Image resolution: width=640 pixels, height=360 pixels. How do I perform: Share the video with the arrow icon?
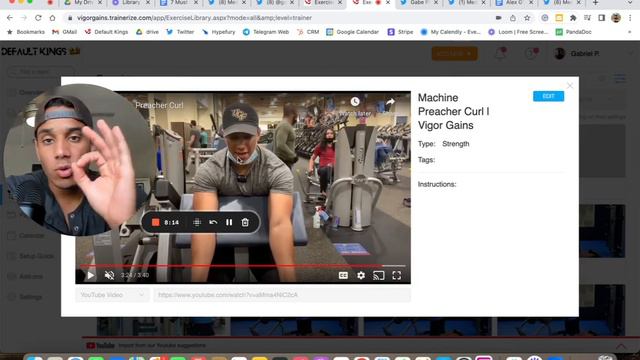pyautogui.click(x=390, y=102)
